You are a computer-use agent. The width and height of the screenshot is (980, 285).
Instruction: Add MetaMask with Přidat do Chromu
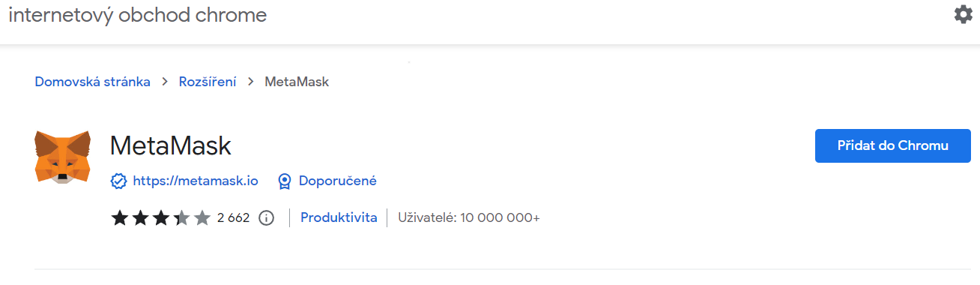click(x=892, y=145)
